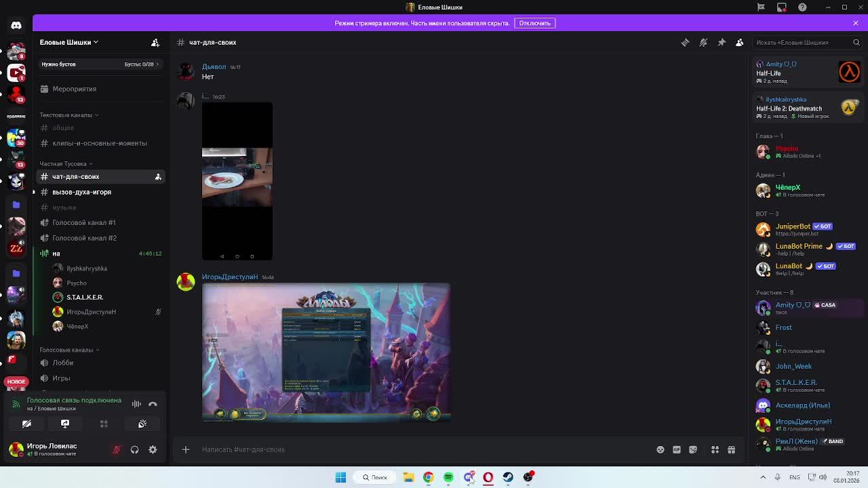Open Spotify from the taskbar
This screenshot has width=868, height=488.
coord(448,477)
